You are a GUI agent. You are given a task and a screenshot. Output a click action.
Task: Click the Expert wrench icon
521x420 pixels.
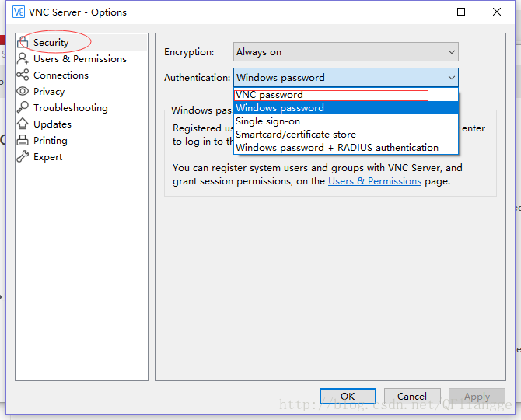(23, 156)
